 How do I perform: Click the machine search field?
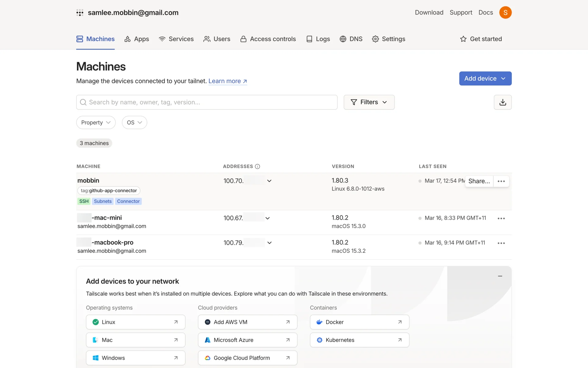tap(207, 102)
